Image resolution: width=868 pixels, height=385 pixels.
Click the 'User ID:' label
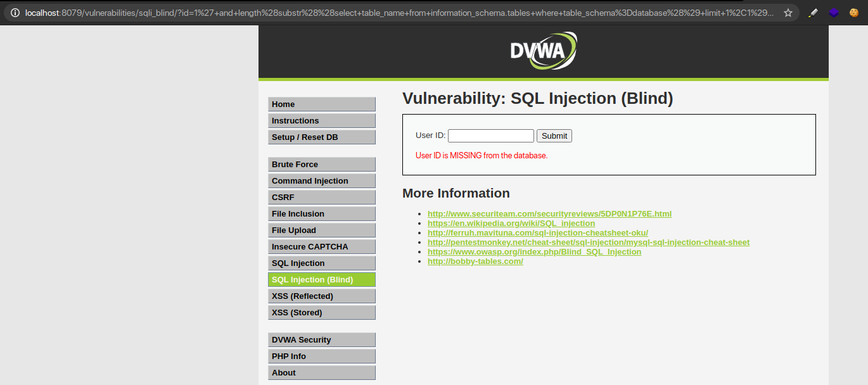[431, 136]
